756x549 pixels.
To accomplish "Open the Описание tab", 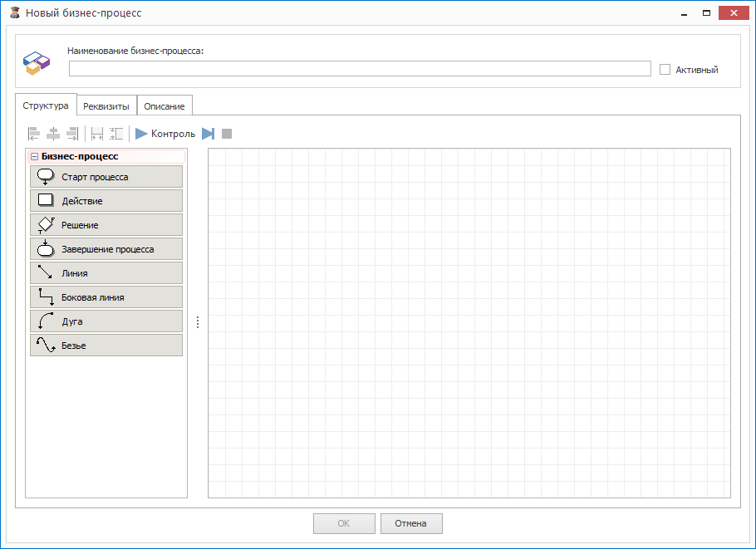I will pos(164,106).
